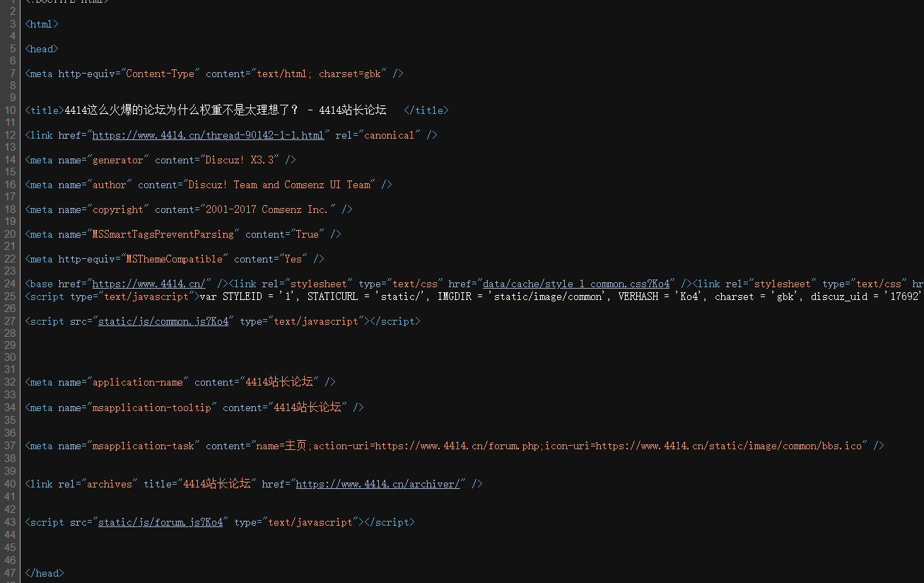Click the "author" meta name

109,185
